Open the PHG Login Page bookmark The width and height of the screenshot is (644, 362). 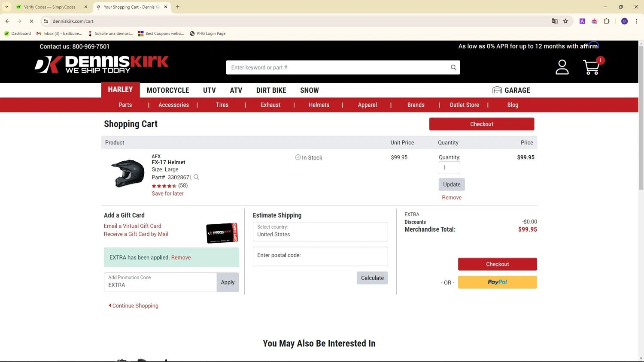(x=208, y=33)
